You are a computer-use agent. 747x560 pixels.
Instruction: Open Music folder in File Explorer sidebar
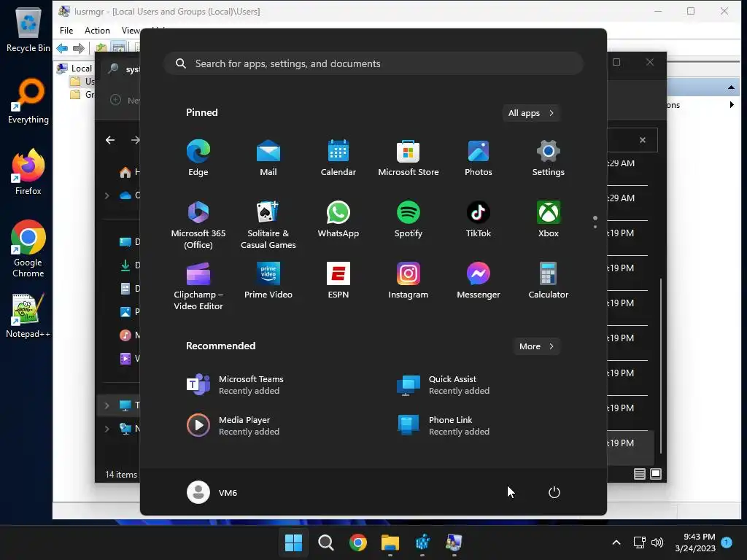click(129, 335)
